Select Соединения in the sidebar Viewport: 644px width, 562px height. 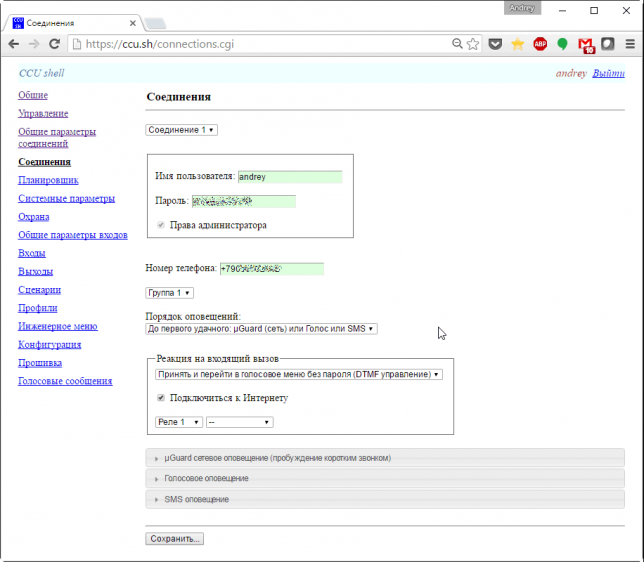click(x=44, y=162)
